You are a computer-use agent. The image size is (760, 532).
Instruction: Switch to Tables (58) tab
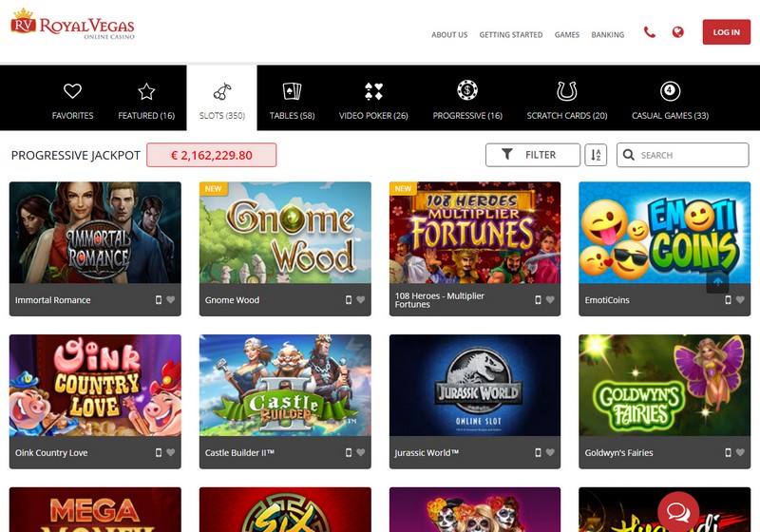(293, 101)
